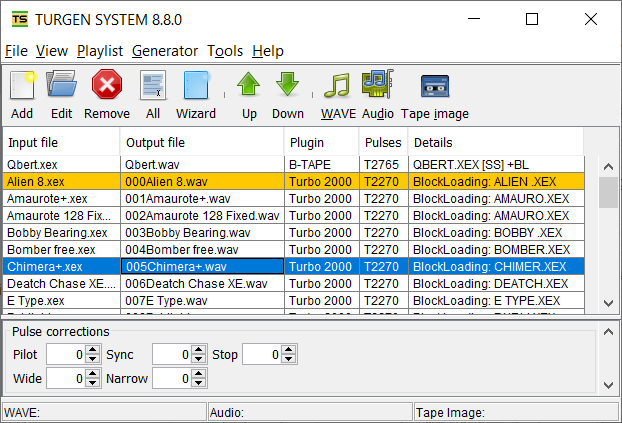This screenshot has width=622, height=423.
Task: Click the Qbert.wav output cell
Action: 202,164
